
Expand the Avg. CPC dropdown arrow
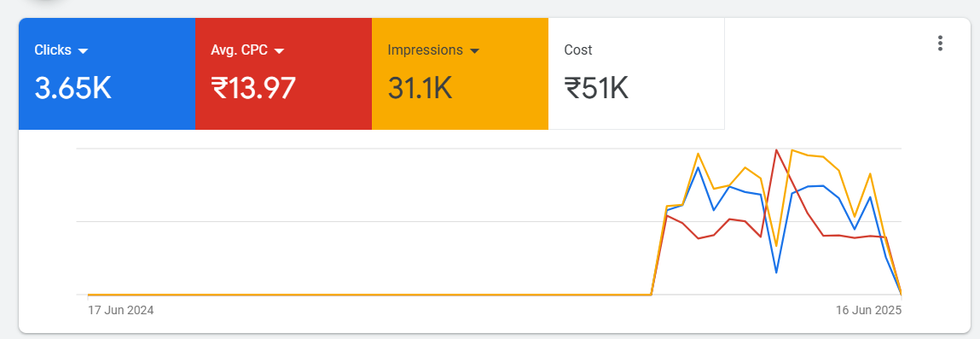280,51
